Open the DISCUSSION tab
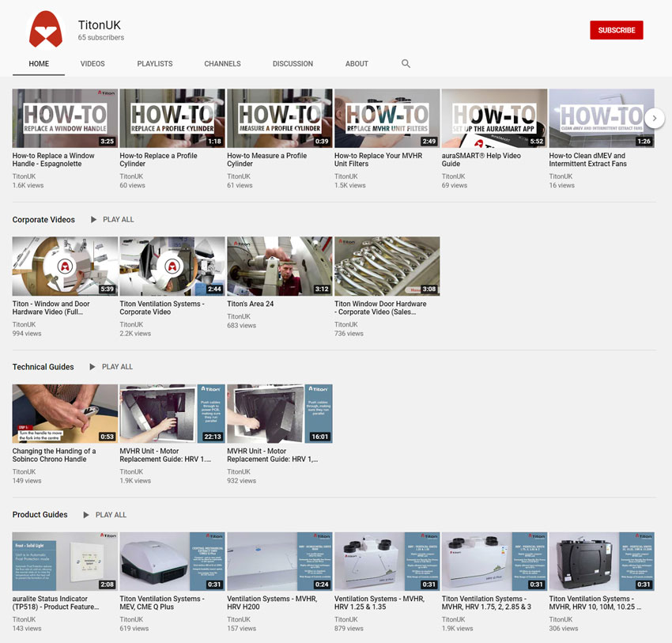Image resolution: width=672 pixels, height=643 pixels. click(x=293, y=63)
